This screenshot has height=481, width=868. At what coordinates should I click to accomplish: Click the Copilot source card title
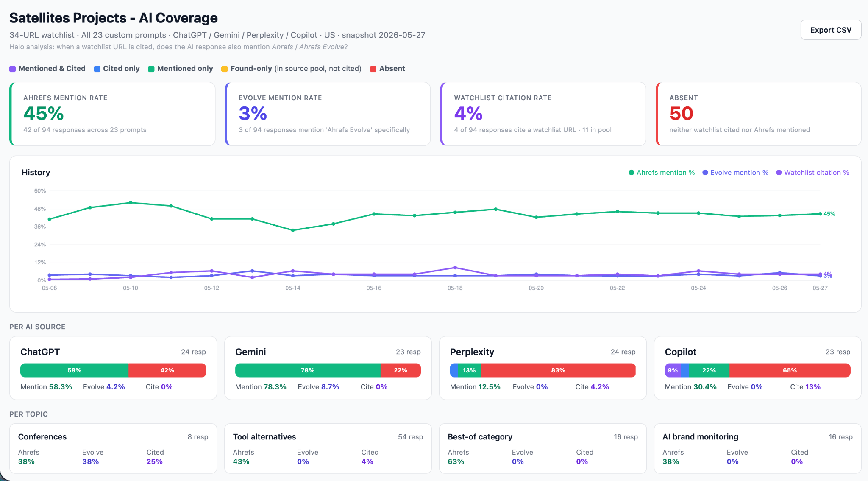pyautogui.click(x=681, y=352)
